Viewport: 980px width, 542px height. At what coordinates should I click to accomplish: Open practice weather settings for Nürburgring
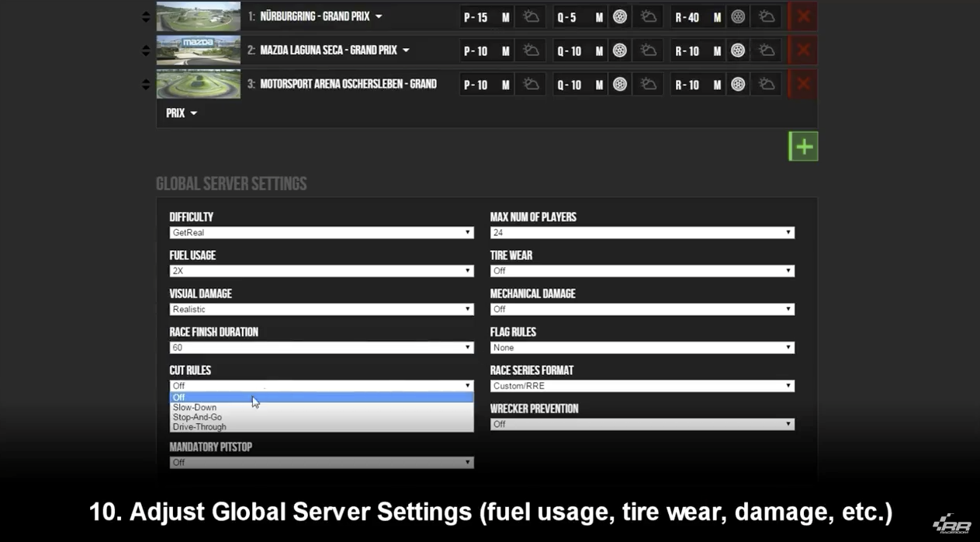point(531,16)
